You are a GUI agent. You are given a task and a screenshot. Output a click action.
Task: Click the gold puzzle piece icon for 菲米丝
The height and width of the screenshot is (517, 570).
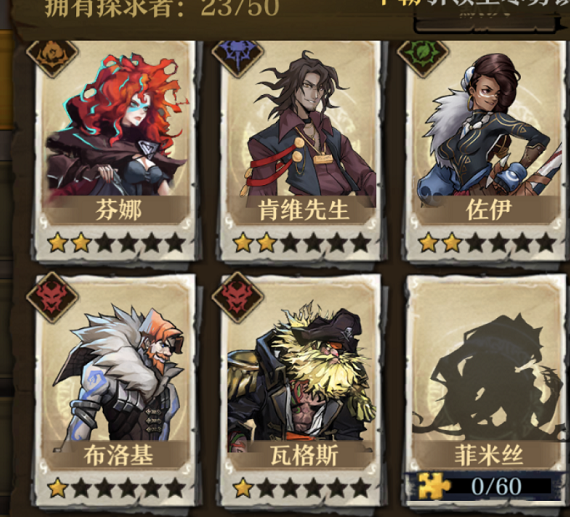coord(434,486)
